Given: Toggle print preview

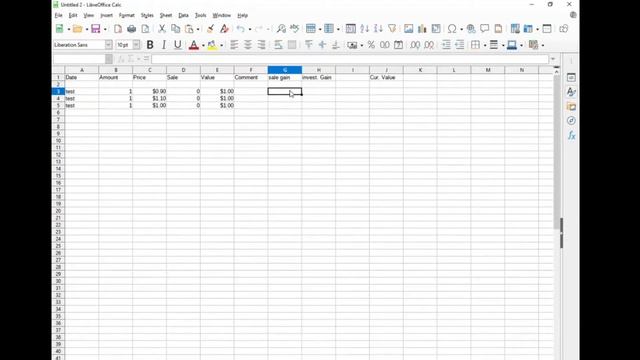Looking at the screenshot, I should (145, 29).
